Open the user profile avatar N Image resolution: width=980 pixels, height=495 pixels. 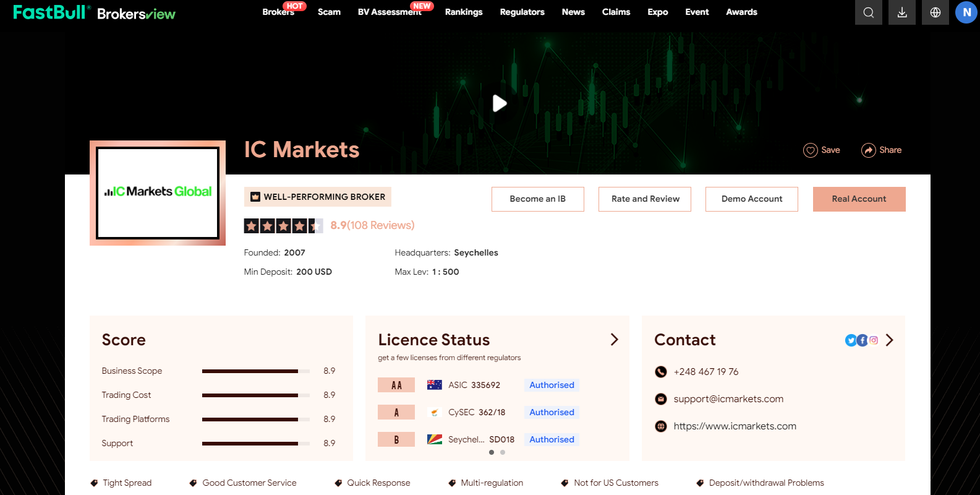(x=966, y=12)
